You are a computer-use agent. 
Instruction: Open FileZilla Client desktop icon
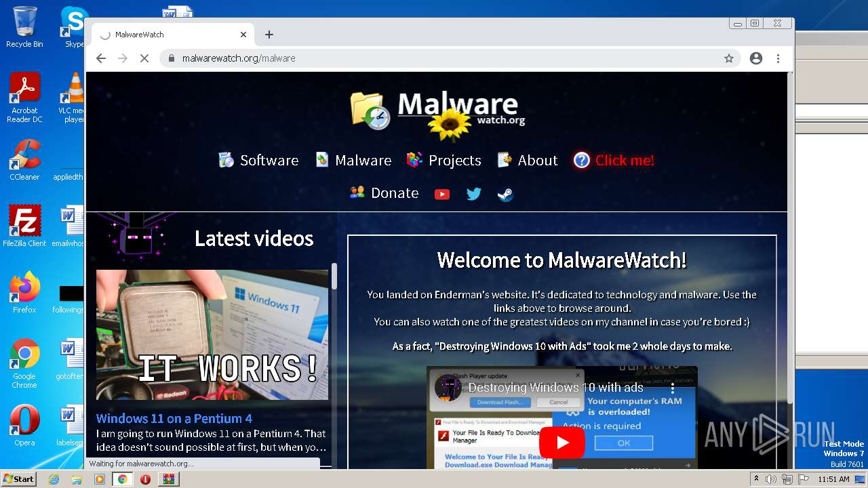(x=24, y=226)
